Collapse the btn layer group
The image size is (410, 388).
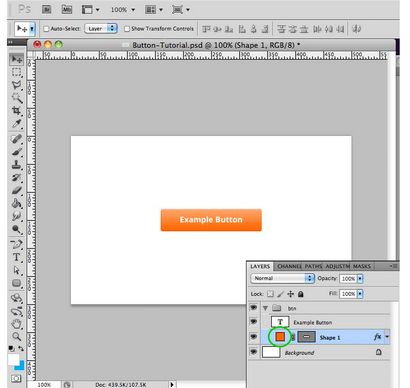265,308
